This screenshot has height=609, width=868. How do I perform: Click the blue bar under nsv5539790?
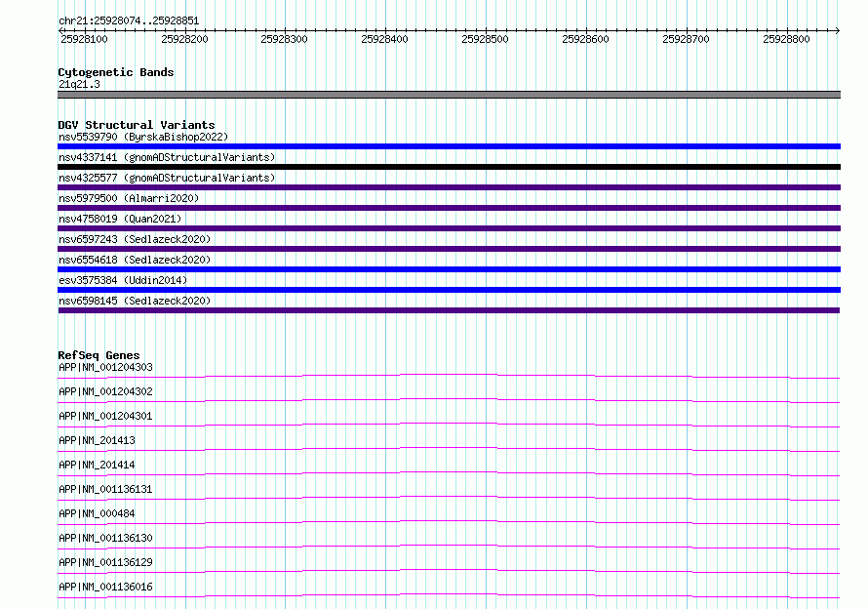pyautogui.click(x=449, y=146)
